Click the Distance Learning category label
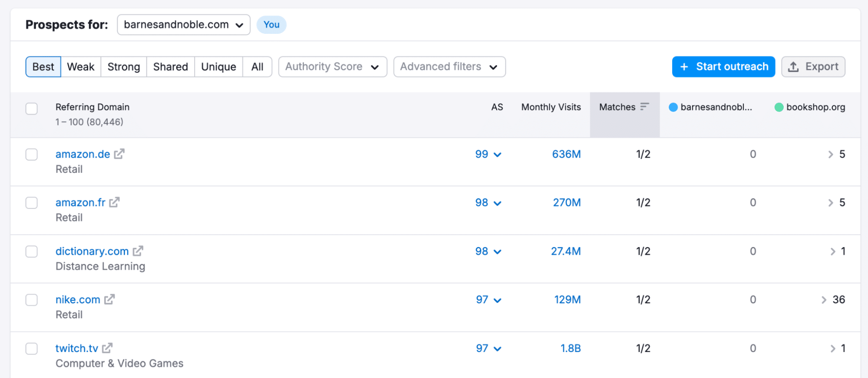 [100, 266]
